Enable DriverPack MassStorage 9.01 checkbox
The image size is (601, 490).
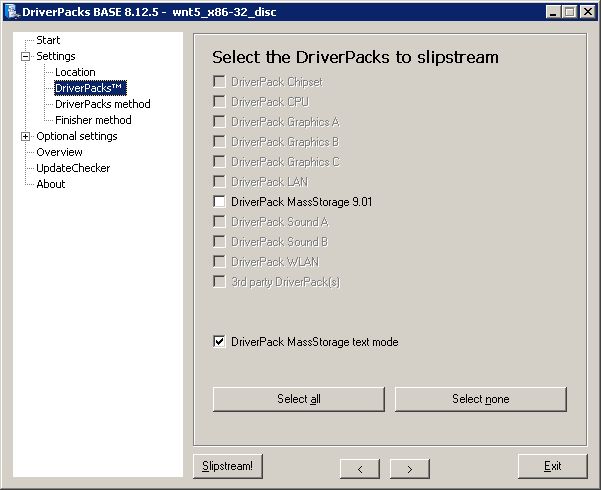(219, 201)
